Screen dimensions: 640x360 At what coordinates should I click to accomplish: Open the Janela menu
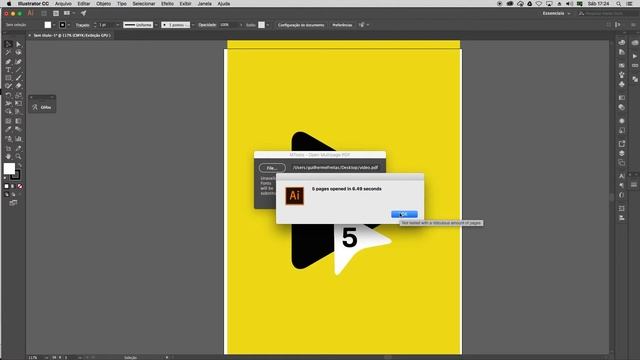pyautogui.click(x=204, y=4)
